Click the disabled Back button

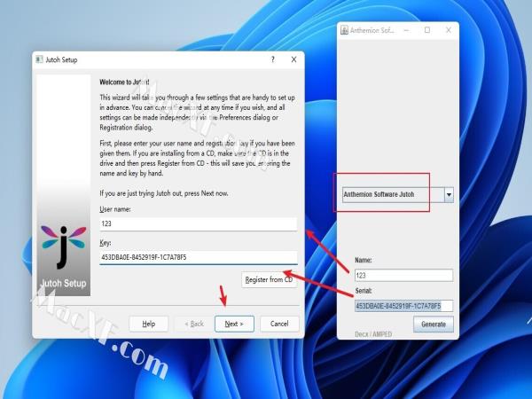point(194,324)
